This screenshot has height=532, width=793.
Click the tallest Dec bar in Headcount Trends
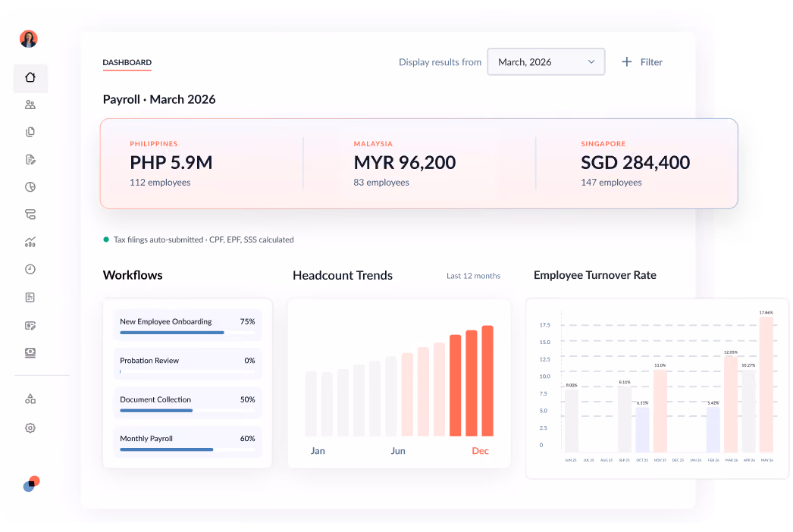click(487, 380)
